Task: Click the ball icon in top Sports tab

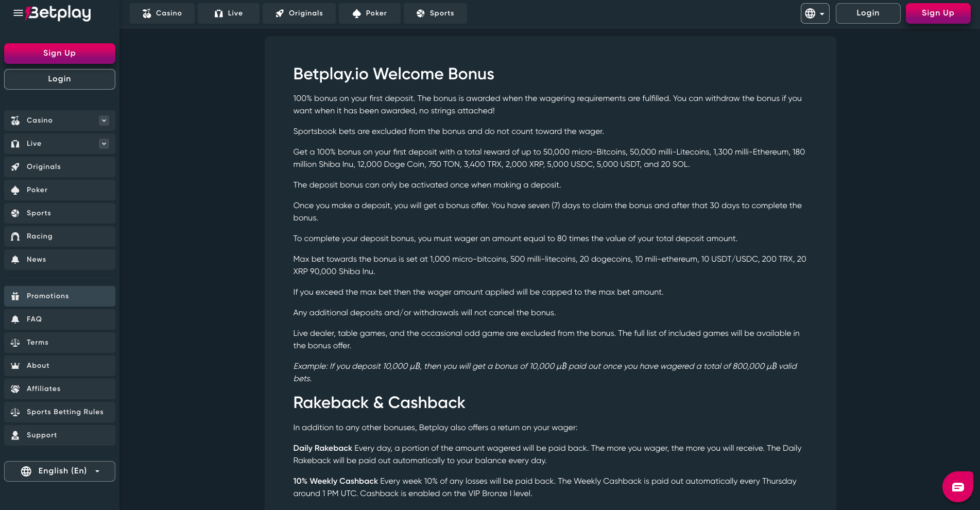Action: (421, 13)
